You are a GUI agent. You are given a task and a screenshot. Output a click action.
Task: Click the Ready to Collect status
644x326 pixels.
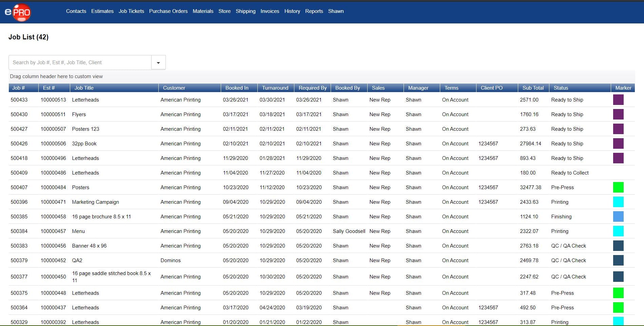[570, 173]
